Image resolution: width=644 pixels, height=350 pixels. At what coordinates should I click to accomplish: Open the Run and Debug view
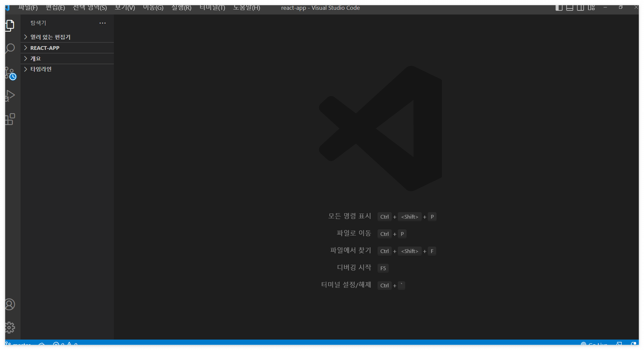click(10, 96)
